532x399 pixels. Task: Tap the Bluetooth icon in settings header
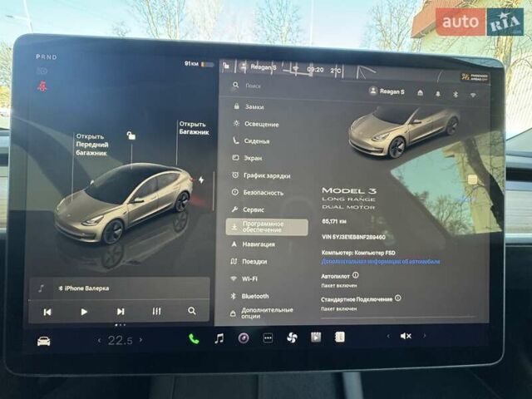[x=456, y=95]
